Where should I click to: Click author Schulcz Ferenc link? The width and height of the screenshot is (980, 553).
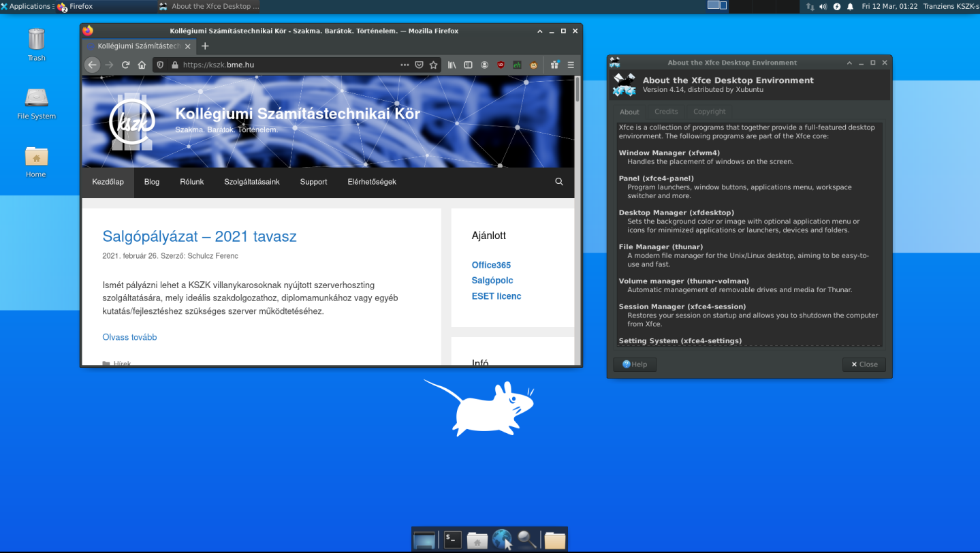click(212, 256)
